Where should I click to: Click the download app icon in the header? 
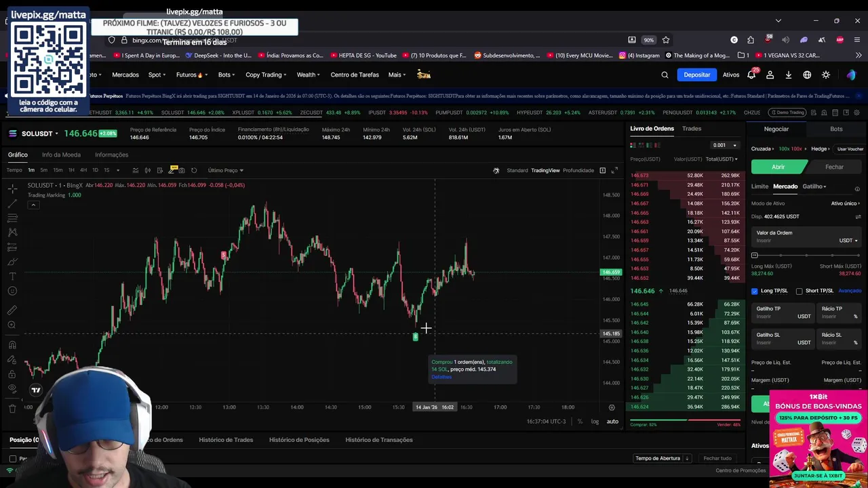789,75
